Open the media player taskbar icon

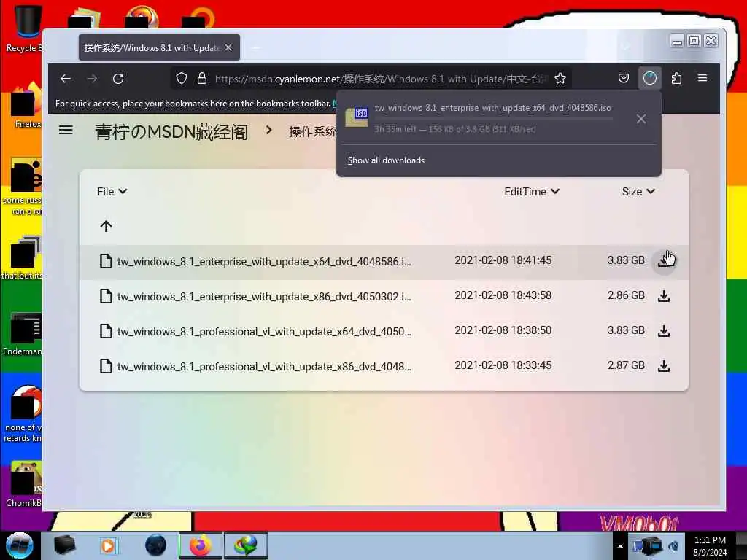[x=108, y=545]
